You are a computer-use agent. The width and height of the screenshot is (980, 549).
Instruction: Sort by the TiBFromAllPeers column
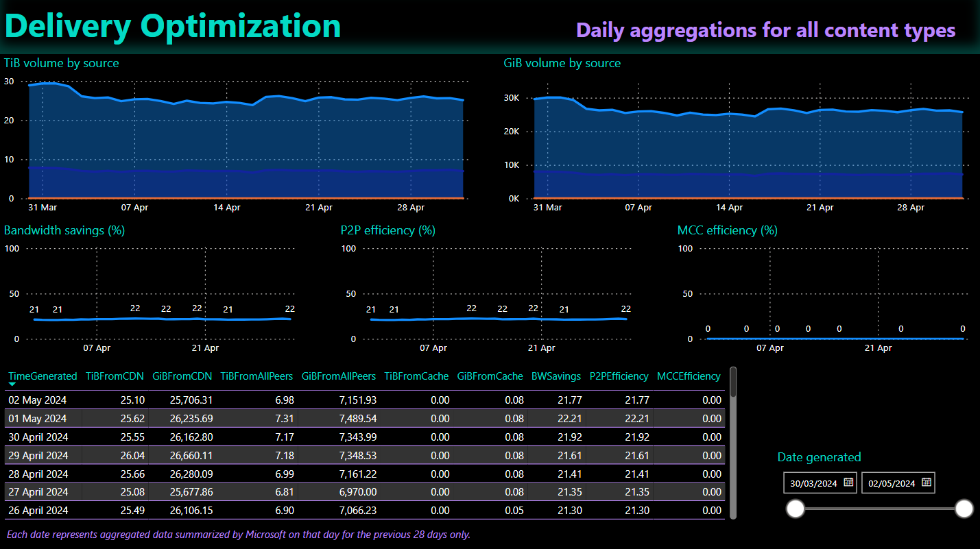click(256, 376)
